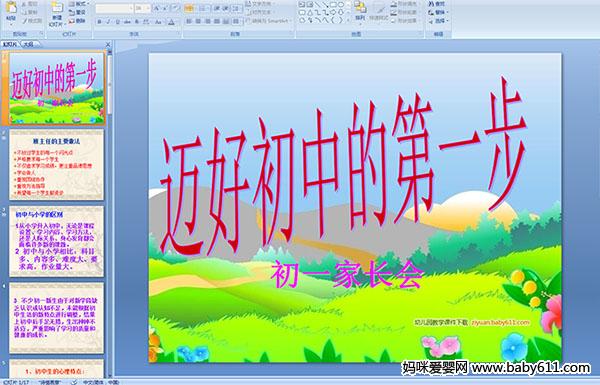Toggle Bold formatting in the font group
The image size is (600, 385).
(99, 22)
